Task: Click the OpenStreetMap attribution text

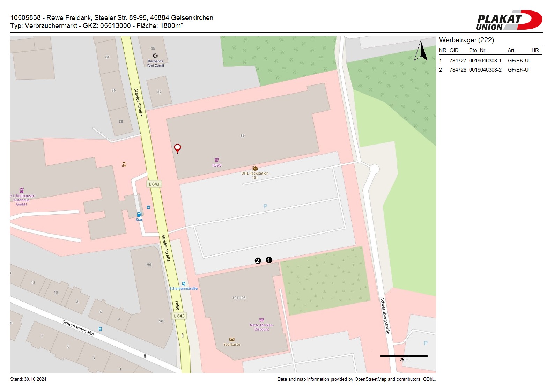Action: tap(356, 379)
